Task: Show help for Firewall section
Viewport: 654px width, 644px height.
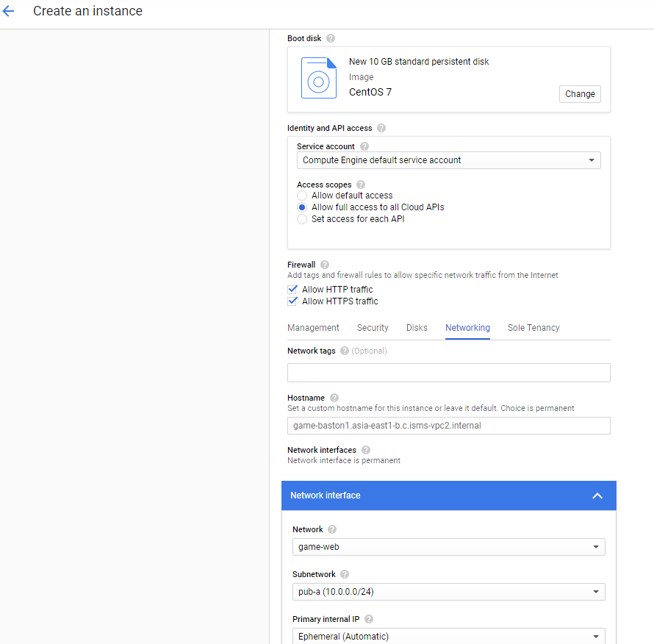Action: [x=325, y=265]
